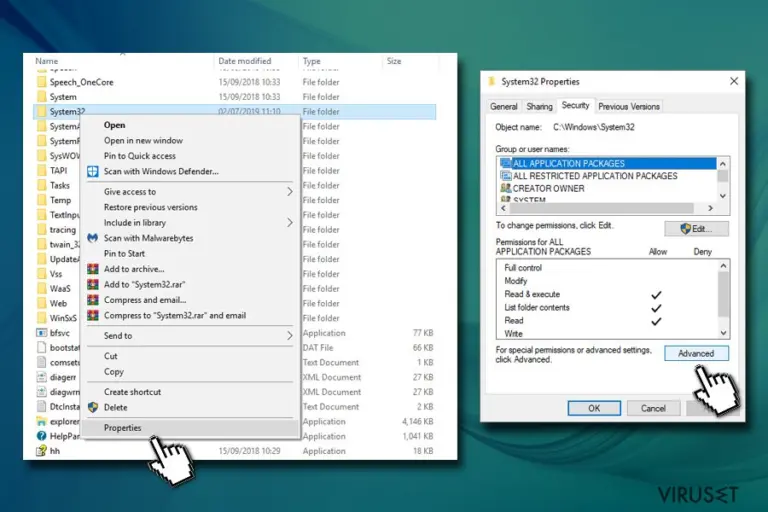768x512 pixels.
Task: Expand the Include in library submenu
Action: tap(290, 222)
